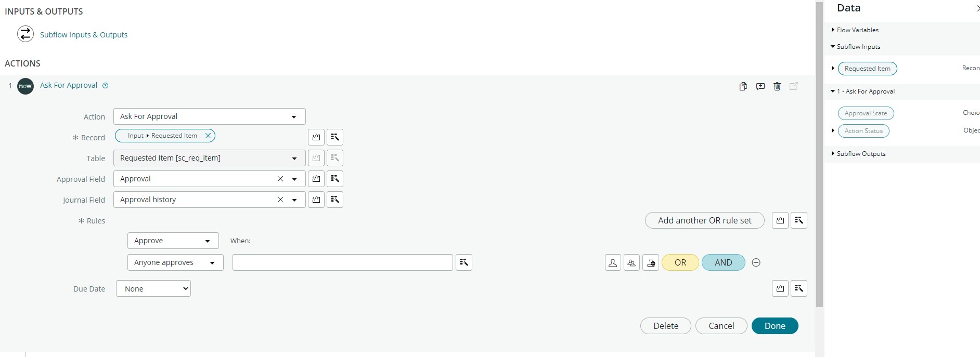Delete the Ask For Approval action using trash icon
This screenshot has height=357, width=980.
777,86
